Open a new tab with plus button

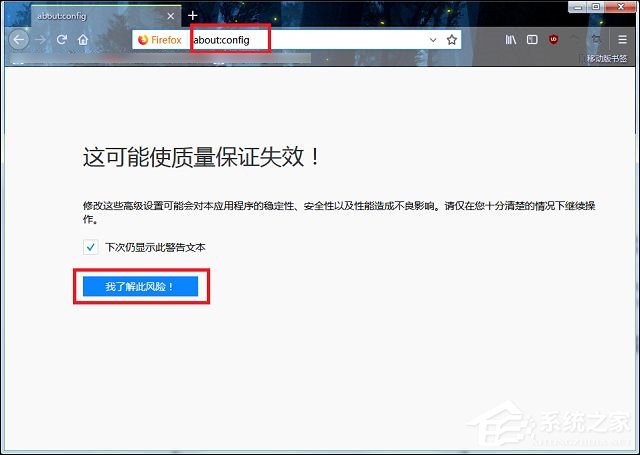(193, 16)
